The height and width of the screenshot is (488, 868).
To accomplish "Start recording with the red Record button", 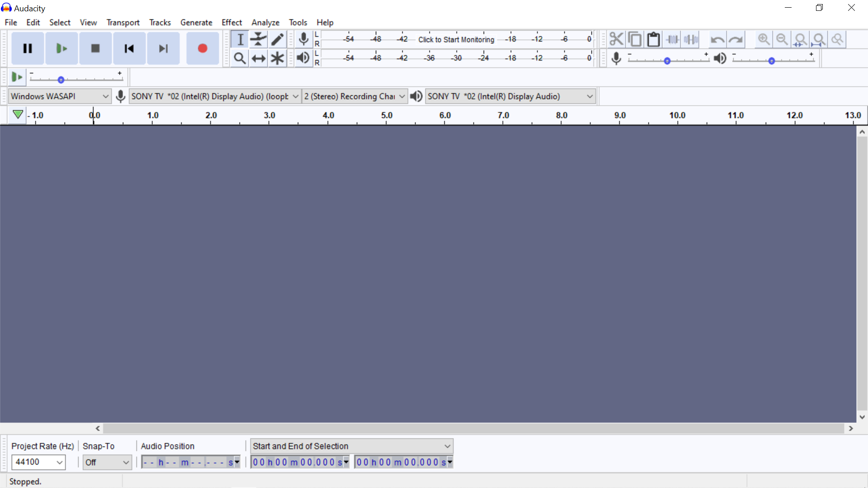I will [203, 48].
